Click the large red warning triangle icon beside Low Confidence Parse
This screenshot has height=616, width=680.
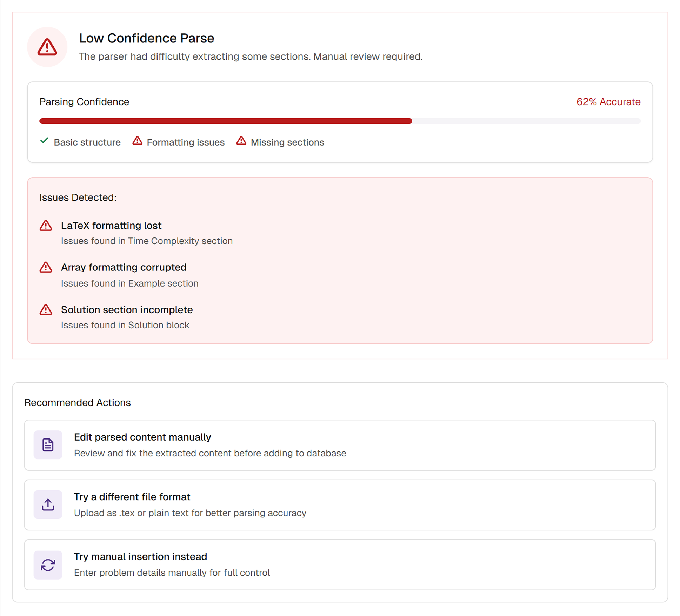47,47
